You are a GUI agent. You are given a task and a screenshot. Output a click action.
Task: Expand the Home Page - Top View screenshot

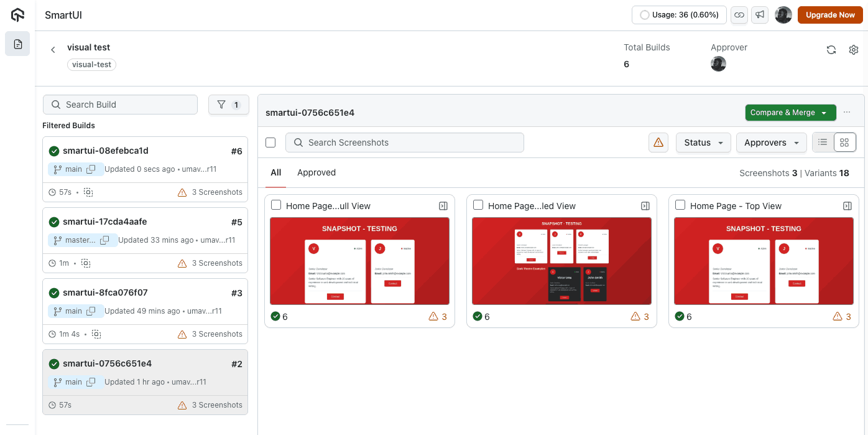click(847, 205)
